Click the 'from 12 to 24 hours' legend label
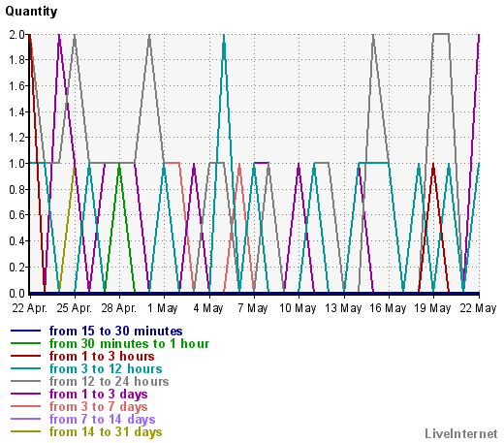 109,381
